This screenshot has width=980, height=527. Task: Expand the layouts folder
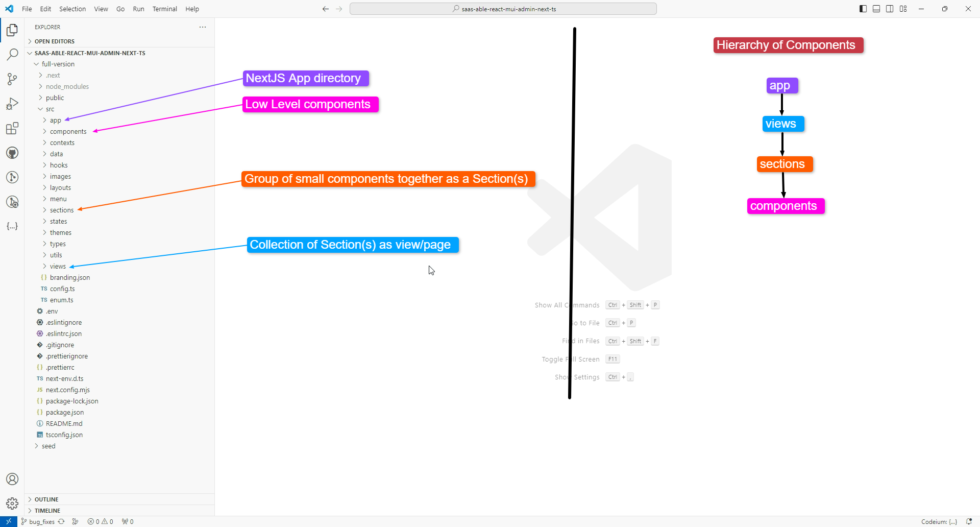point(119,188)
